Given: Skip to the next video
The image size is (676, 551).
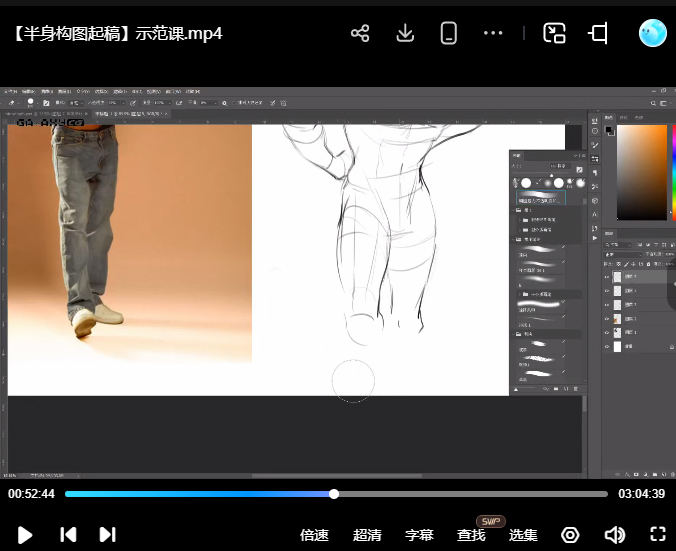Looking at the screenshot, I should click(107, 535).
